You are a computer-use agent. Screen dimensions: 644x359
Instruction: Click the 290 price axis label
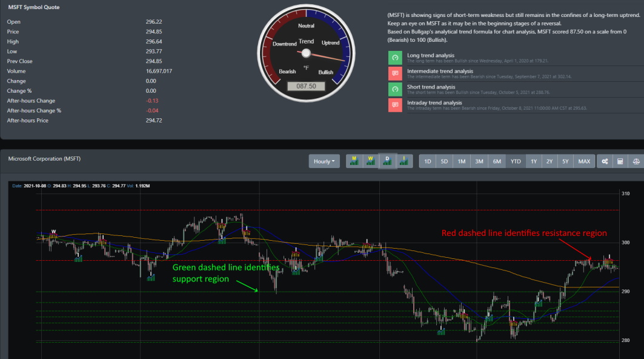[x=625, y=291]
